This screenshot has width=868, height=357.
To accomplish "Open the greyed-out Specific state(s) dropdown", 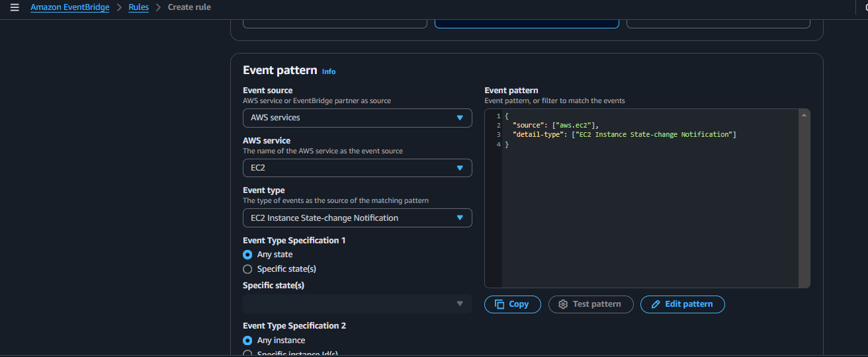I will pyautogui.click(x=357, y=303).
